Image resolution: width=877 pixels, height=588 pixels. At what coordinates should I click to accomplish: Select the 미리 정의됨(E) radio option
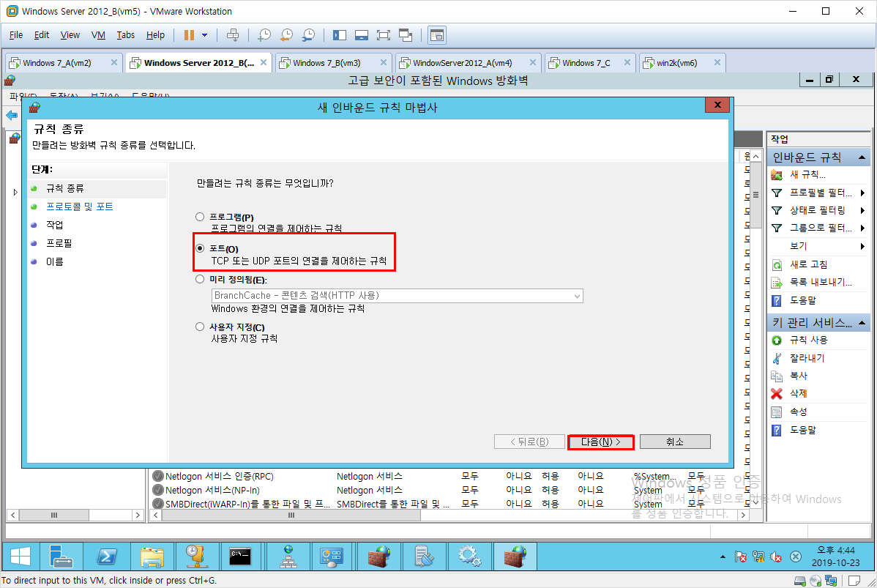coord(200,279)
